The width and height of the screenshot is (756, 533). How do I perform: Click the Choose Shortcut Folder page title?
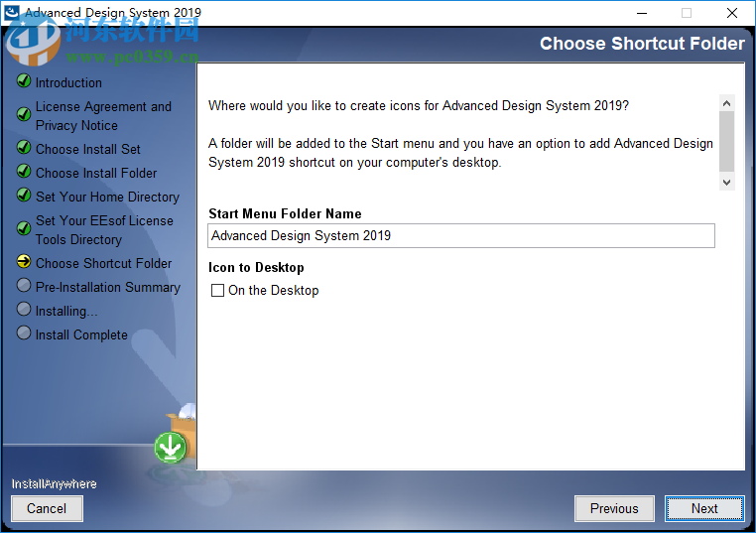coord(642,44)
